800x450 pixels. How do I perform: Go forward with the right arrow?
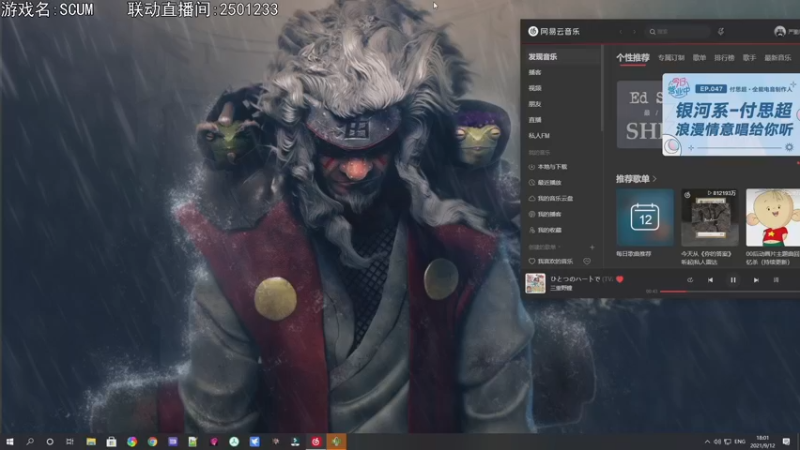click(x=634, y=32)
